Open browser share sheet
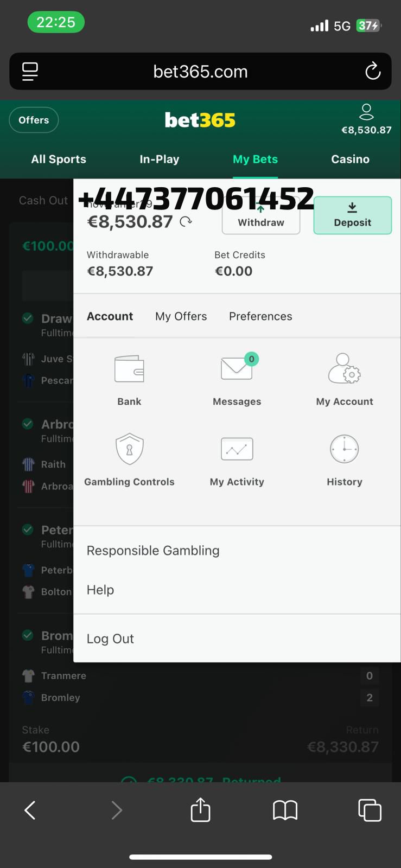The height and width of the screenshot is (868, 401). [x=200, y=810]
